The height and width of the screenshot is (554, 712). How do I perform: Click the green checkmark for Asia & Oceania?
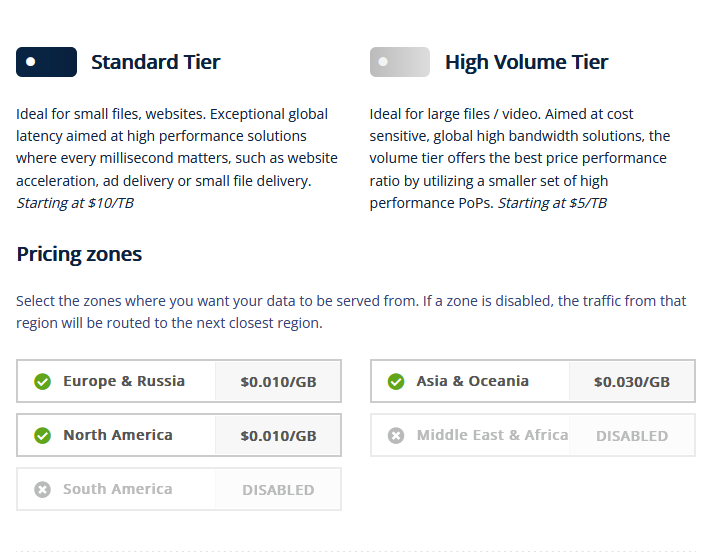(396, 381)
